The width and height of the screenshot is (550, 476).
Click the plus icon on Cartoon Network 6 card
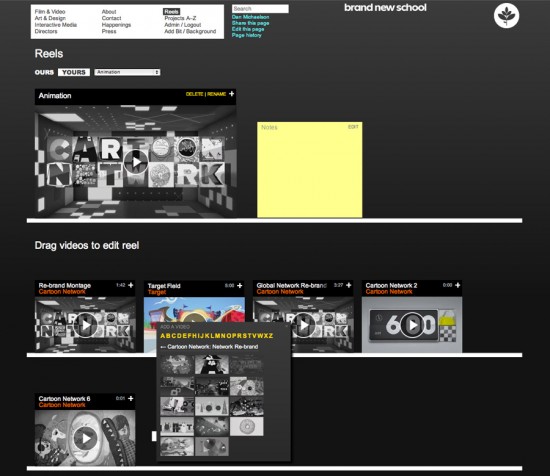coord(131,398)
